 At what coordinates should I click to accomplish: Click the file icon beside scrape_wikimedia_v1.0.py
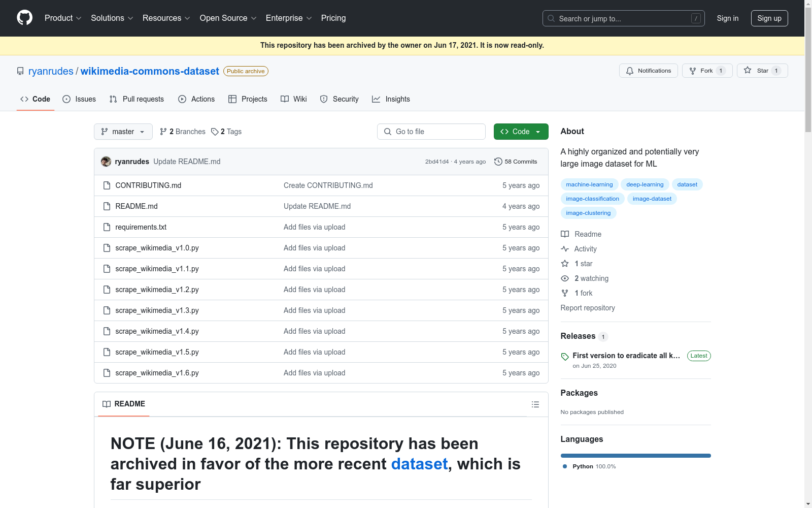[107, 248]
